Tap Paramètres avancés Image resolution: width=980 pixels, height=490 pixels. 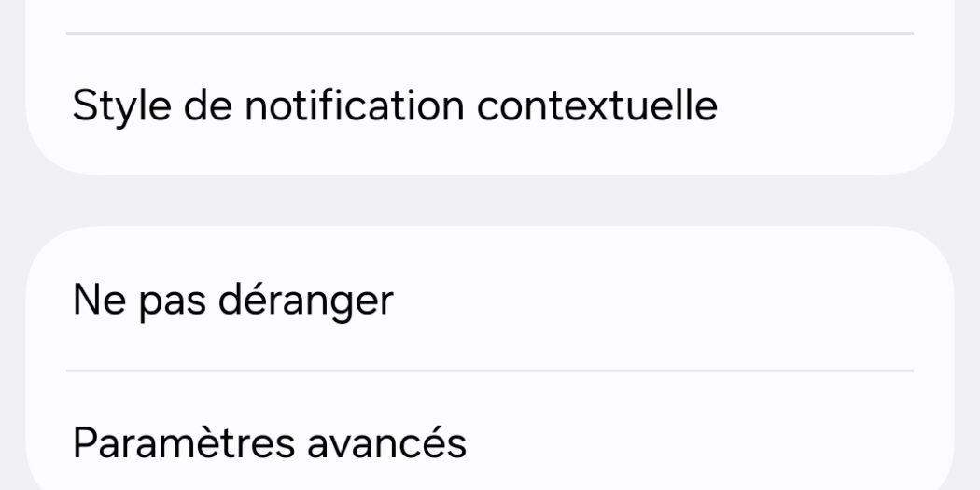coord(270,442)
